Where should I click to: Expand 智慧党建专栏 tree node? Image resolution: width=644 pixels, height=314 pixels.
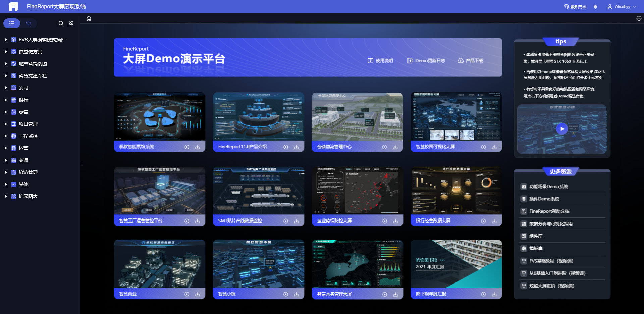tap(6, 76)
